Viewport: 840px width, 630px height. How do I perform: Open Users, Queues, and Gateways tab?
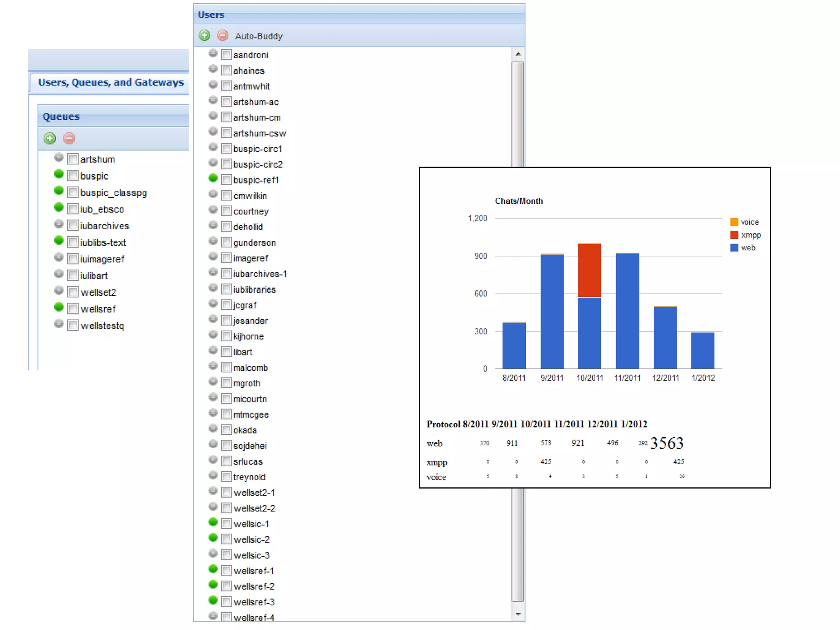(111, 82)
